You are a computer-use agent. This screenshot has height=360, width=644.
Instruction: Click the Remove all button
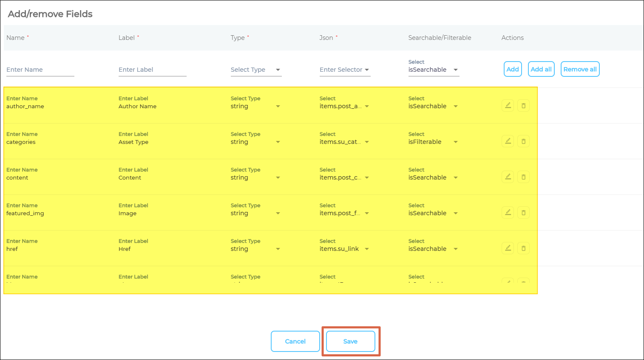(580, 69)
